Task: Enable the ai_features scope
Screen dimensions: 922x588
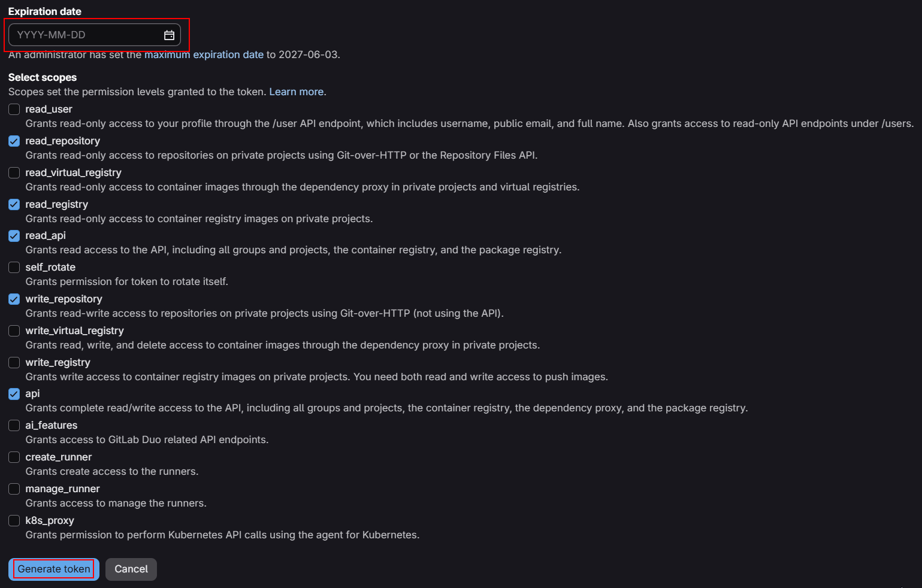Action: 14,426
